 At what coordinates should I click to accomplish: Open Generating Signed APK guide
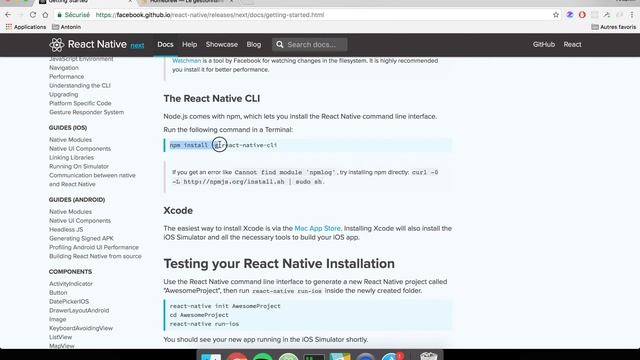tap(81, 239)
